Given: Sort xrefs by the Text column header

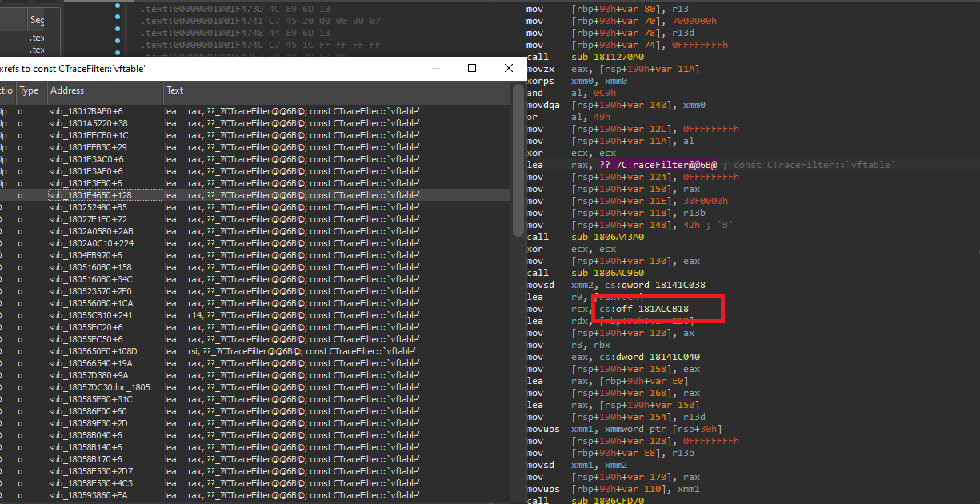Looking at the screenshot, I should (x=336, y=91).
